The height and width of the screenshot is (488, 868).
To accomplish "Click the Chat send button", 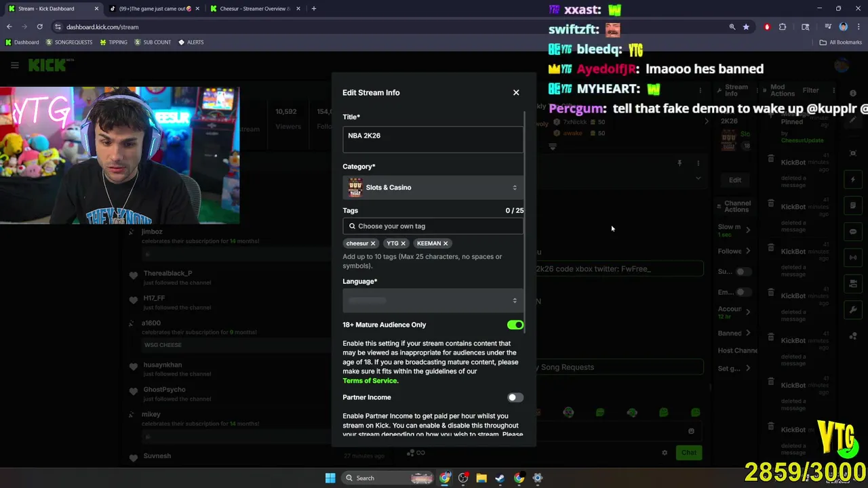I will pos(688,452).
